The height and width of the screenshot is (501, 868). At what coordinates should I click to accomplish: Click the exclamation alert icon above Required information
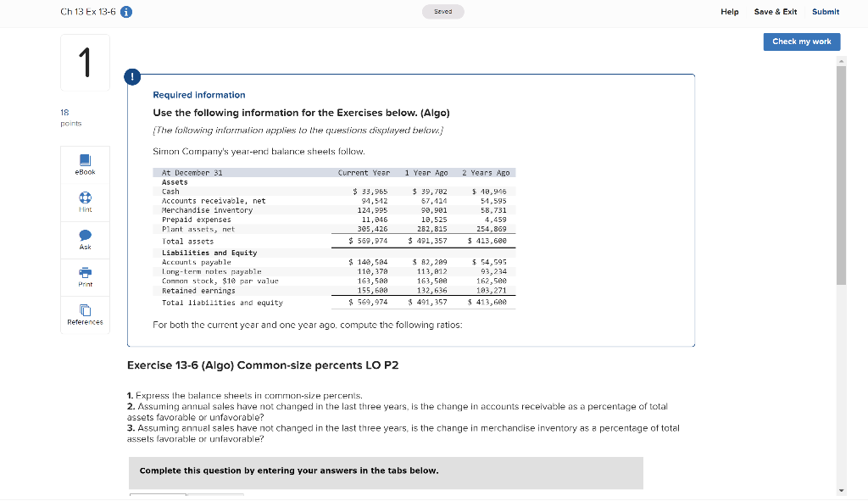click(x=132, y=76)
